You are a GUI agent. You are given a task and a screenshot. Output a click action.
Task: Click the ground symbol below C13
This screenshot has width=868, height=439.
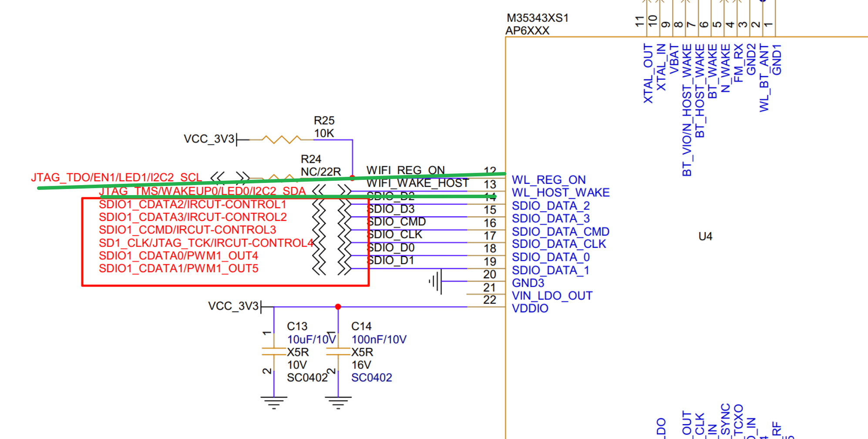click(274, 402)
